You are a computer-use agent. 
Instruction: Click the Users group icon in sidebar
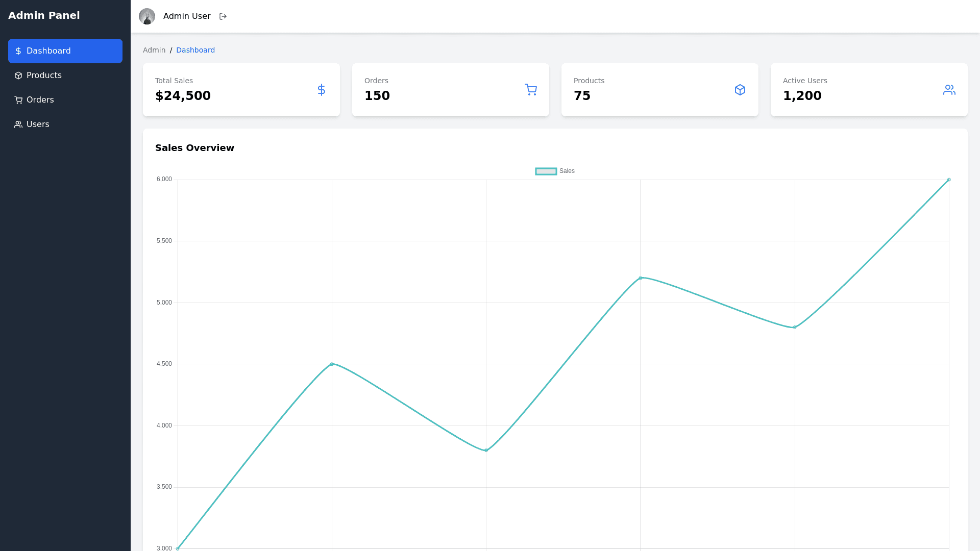pos(18,124)
